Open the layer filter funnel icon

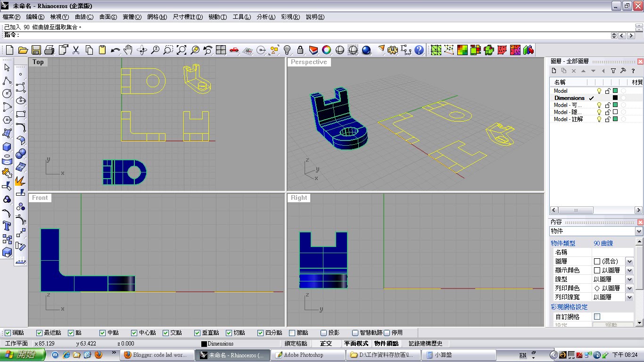[613, 71]
